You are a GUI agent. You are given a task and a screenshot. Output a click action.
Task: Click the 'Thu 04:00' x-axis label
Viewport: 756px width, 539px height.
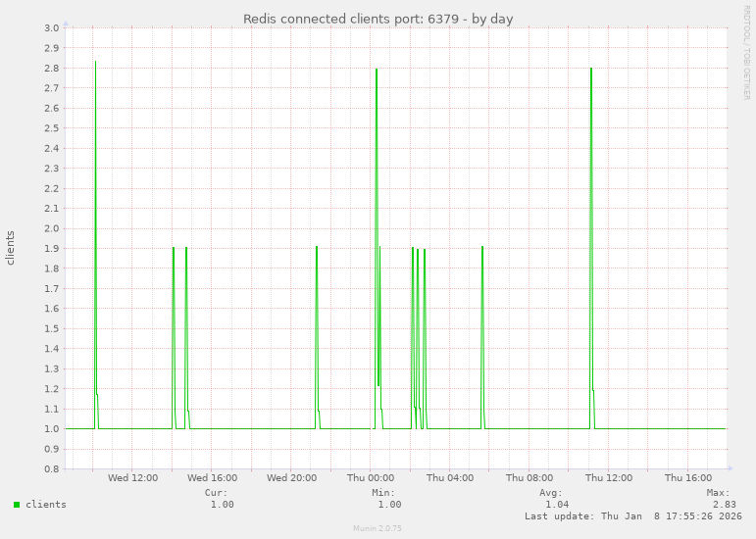(x=450, y=478)
